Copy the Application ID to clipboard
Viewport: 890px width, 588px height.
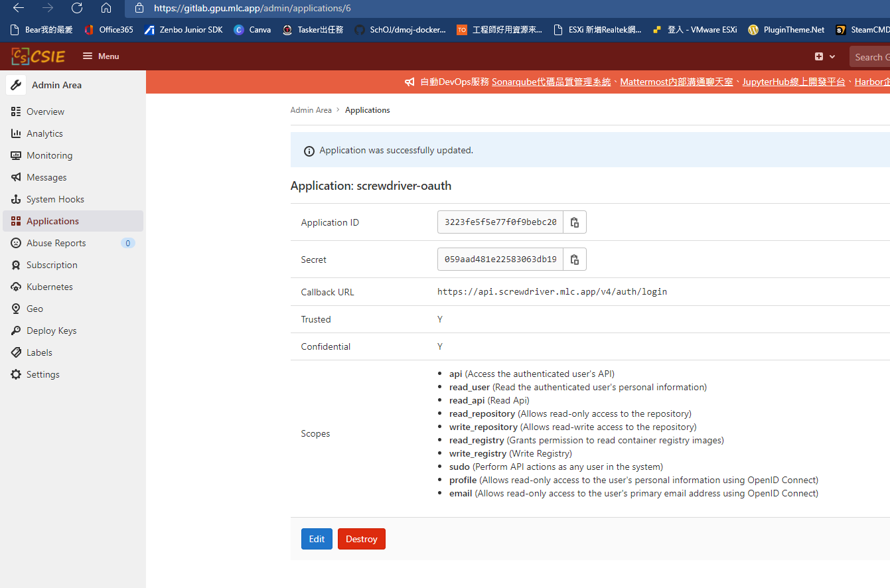(575, 222)
